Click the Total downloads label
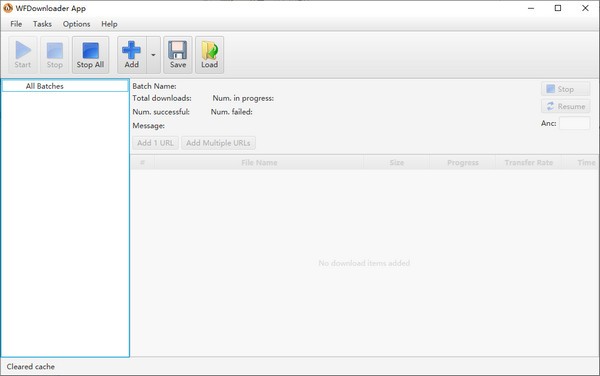Image resolution: width=600 pixels, height=376 pixels. click(x=162, y=98)
